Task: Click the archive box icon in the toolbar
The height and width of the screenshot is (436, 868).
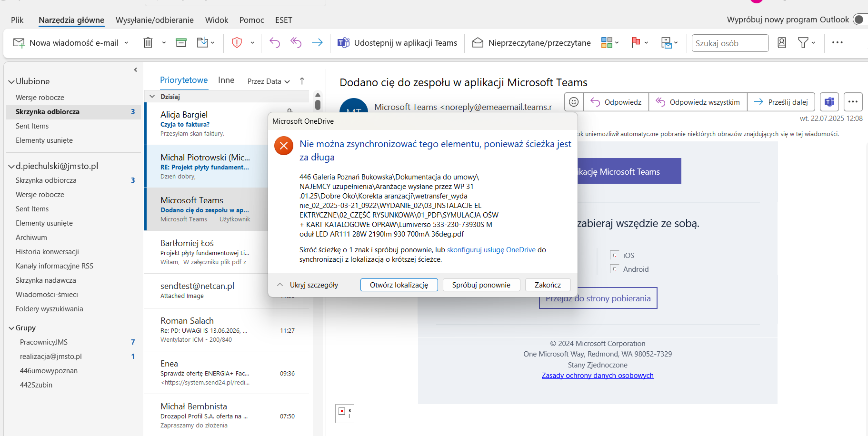Action: point(181,43)
